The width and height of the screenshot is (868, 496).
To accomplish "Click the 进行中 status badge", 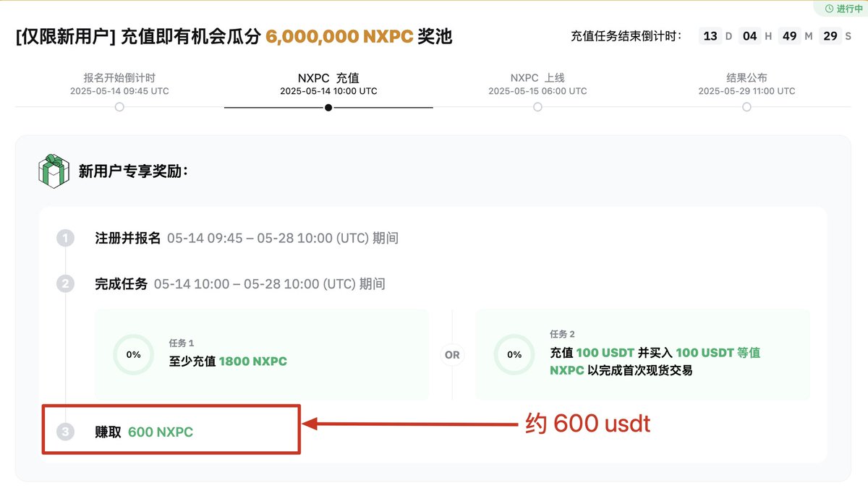I will click(842, 9).
